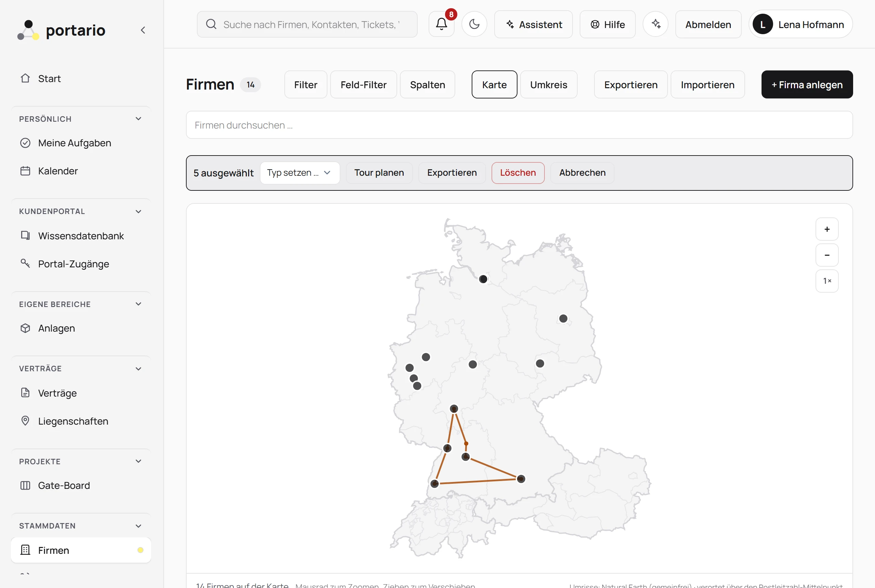The width and height of the screenshot is (875, 588).
Task: Reset map zoom with 1× button
Action: (827, 281)
